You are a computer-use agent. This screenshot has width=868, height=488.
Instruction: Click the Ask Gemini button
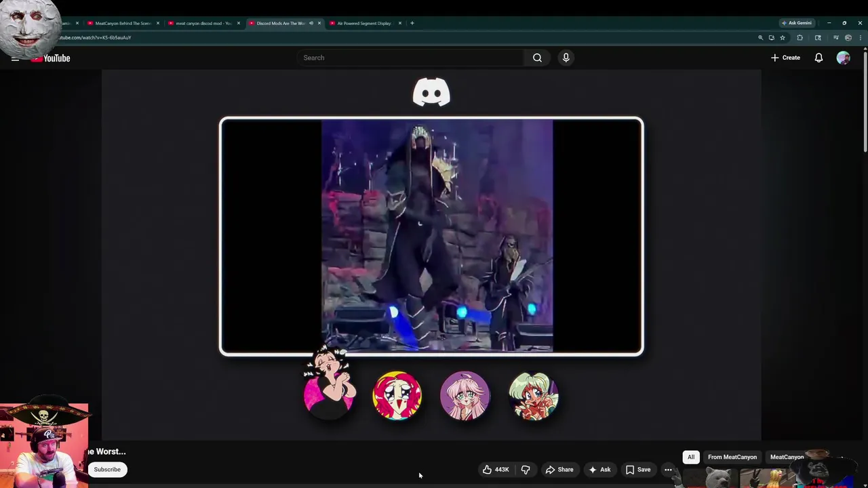click(797, 23)
